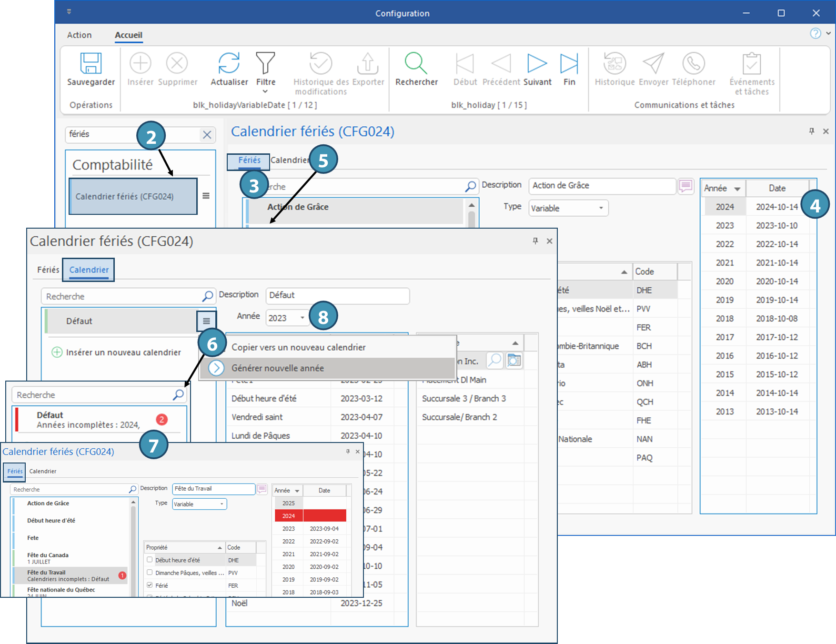Uncheck the Férié property checkbox
The width and height of the screenshot is (836, 644).
(150, 585)
